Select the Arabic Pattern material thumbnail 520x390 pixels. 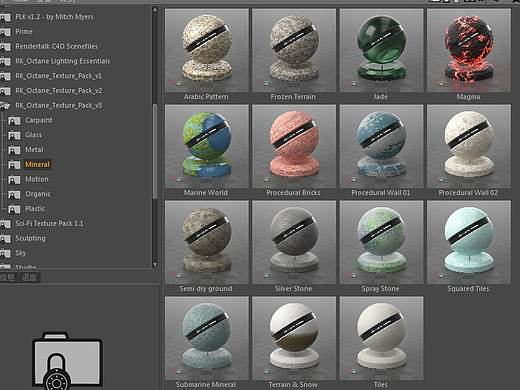pyautogui.click(x=207, y=50)
